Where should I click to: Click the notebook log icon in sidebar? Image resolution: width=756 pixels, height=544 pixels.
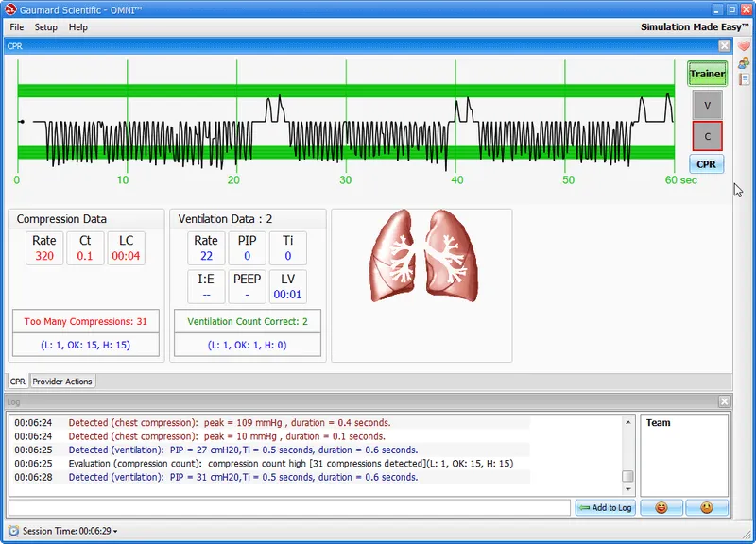point(745,80)
